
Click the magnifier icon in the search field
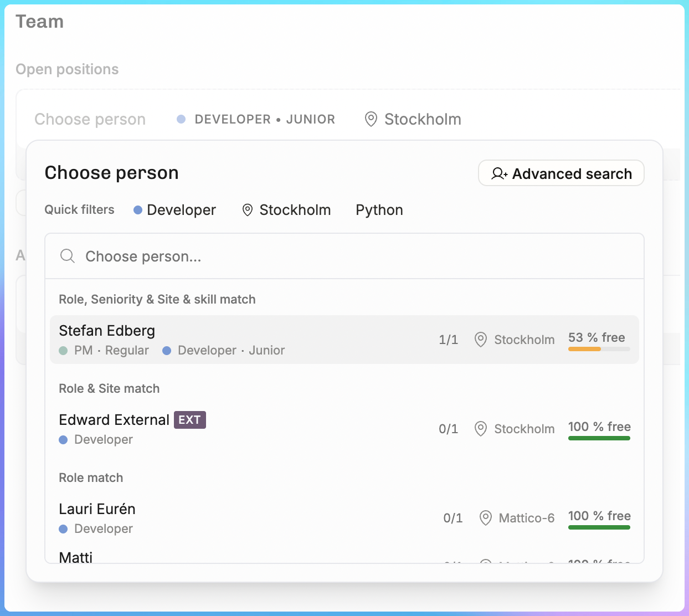pos(68,256)
